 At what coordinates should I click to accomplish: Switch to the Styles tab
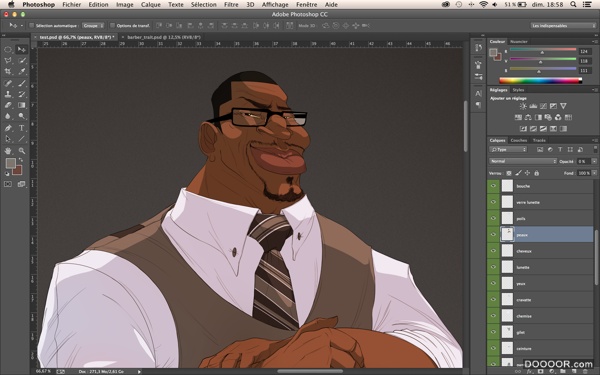tap(518, 90)
